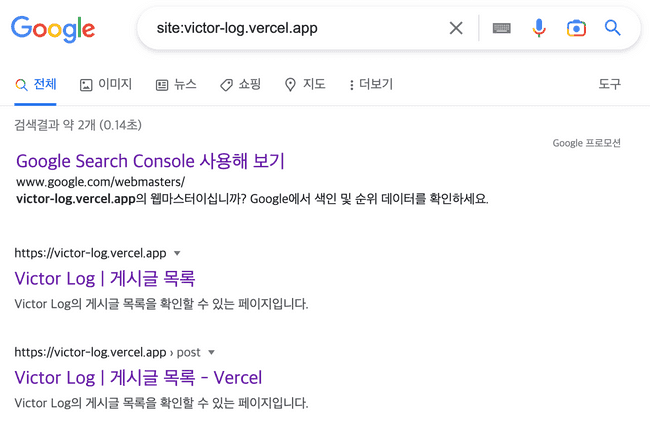Expand dropdown arrow beside the post URL
650x425 pixels.
212,353
